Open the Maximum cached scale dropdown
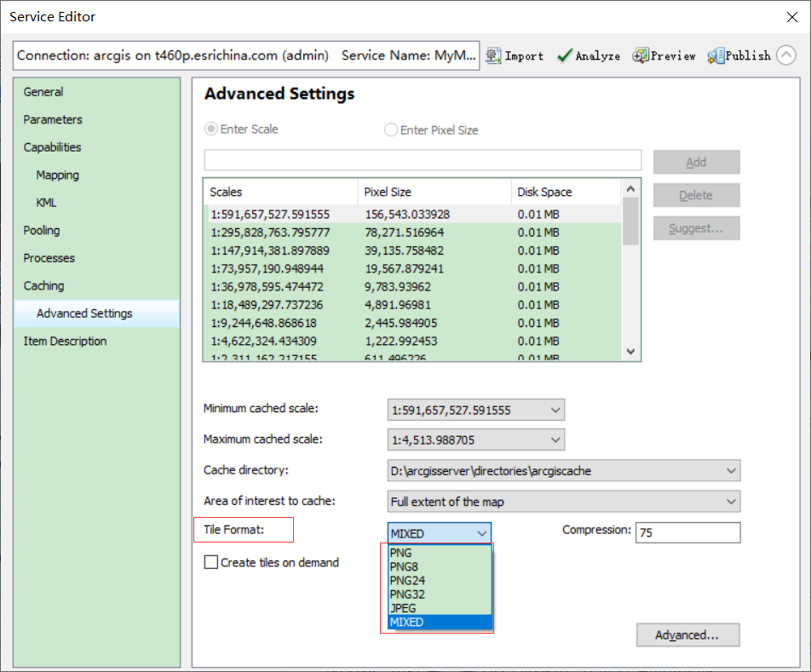This screenshot has height=672, width=811. coord(476,439)
